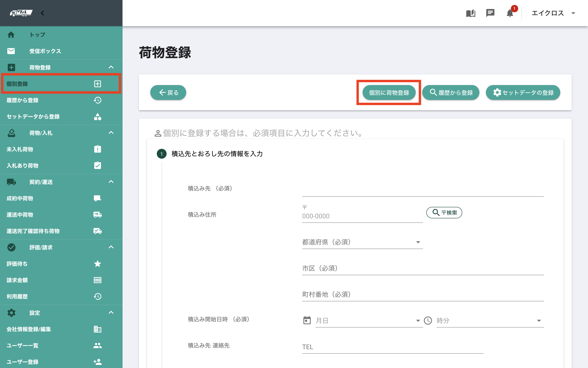Click clipboard alert icon beside 未入札荷物

[x=97, y=149]
